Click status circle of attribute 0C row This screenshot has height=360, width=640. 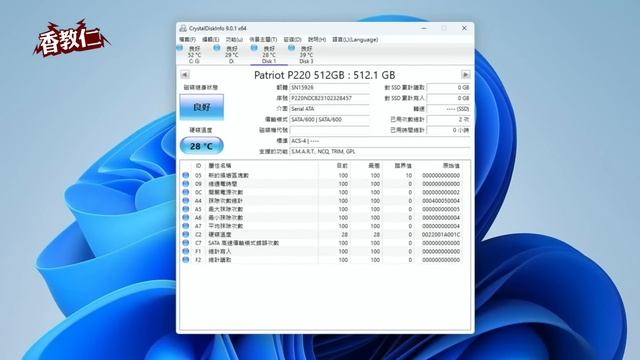186,192
